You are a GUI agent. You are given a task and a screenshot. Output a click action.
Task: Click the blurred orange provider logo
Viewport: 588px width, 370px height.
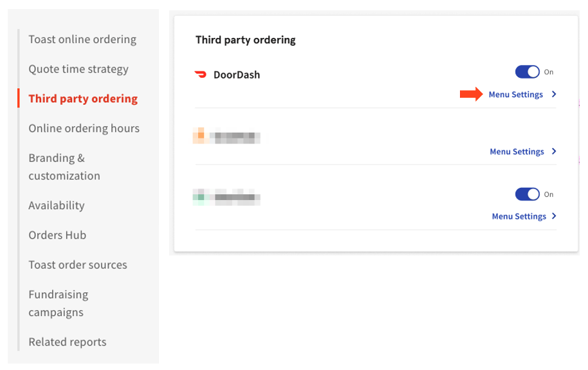(x=200, y=136)
